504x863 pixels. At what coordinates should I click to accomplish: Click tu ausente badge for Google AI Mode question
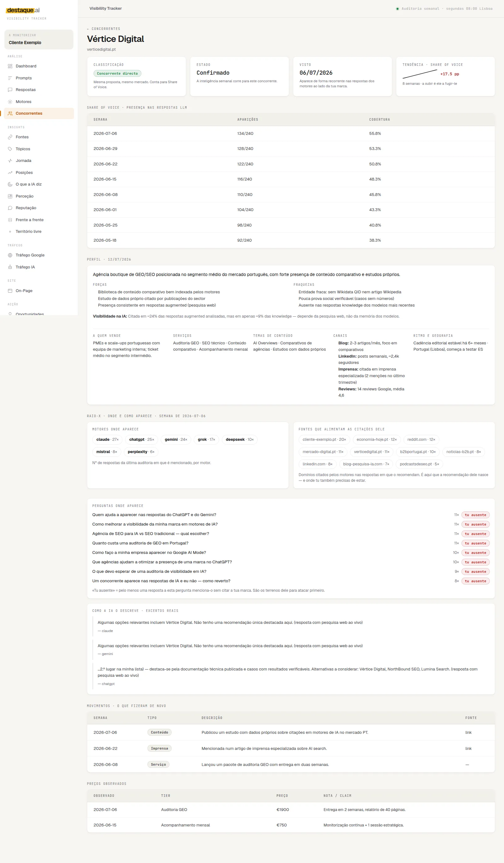pos(475,553)
